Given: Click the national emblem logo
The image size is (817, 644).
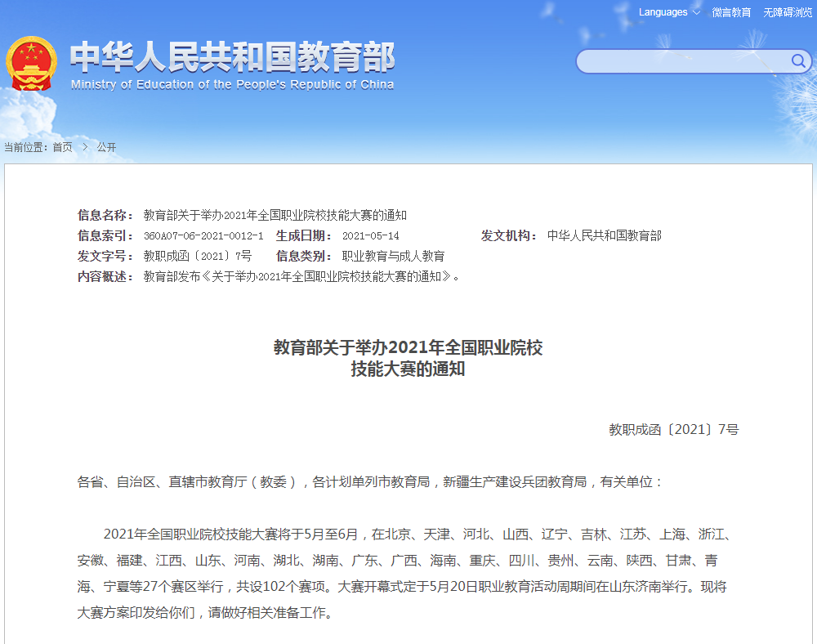Looking at the screenshot, I should [x=33, y=61].
